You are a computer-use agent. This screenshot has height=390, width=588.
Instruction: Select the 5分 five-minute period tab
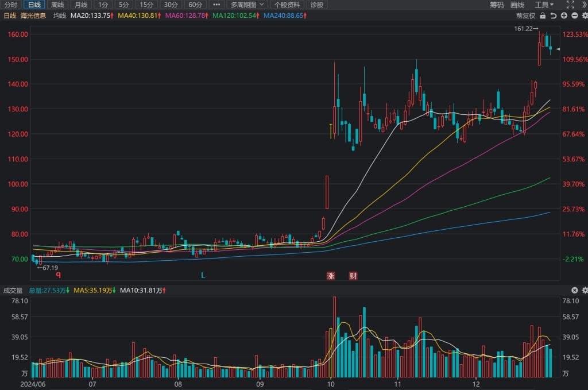(x=123, y=5)
